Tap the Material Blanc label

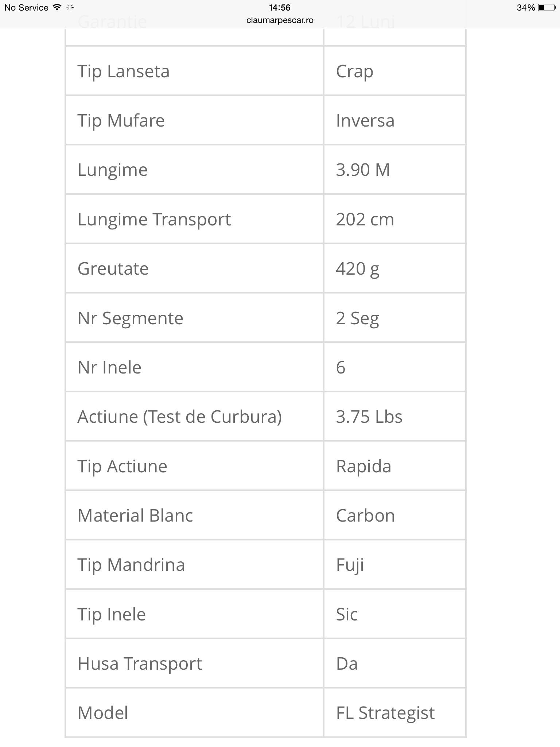click(135, 515)
